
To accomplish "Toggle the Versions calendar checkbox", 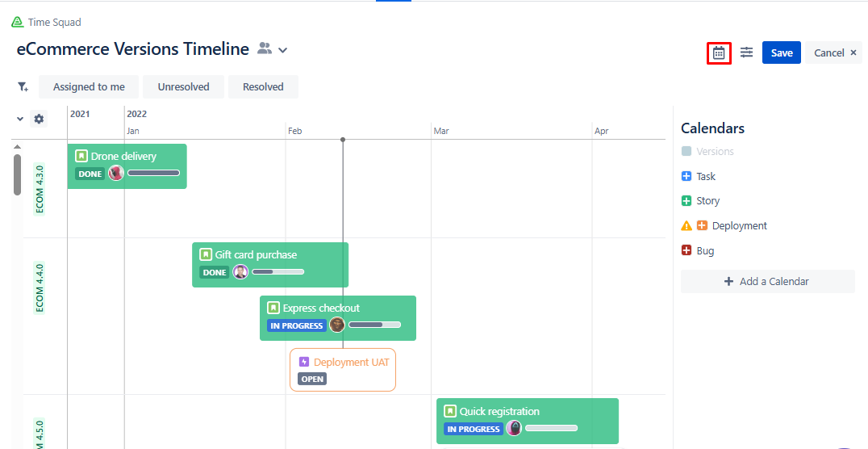I will point(686,151).
